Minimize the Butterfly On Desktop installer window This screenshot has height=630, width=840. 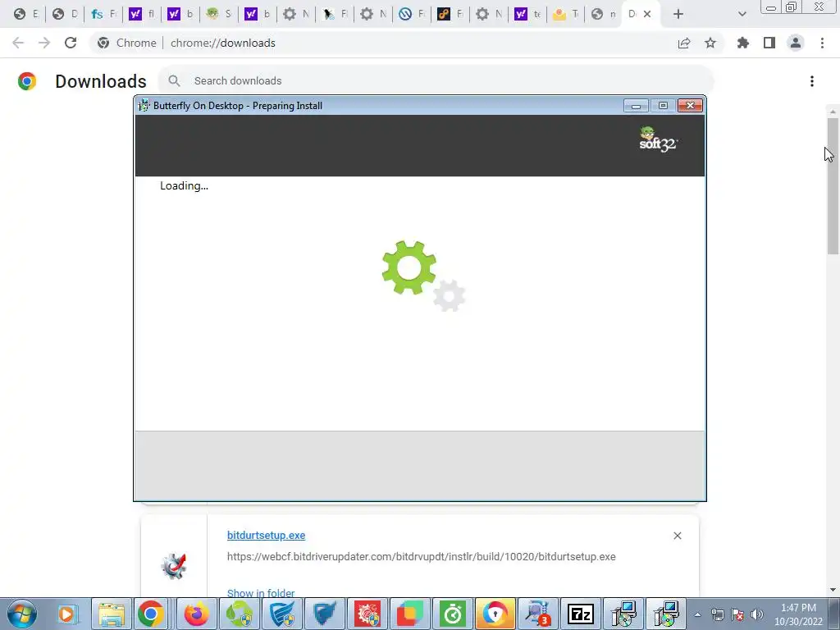636,106
